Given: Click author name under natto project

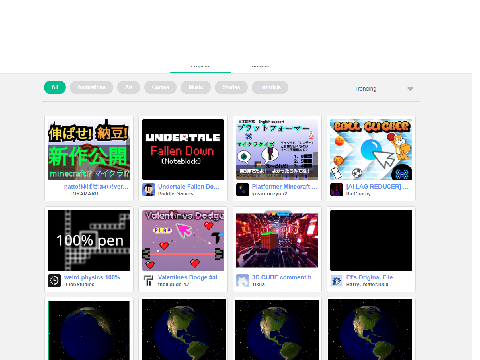Looking at the screenshot, I should [x=85, y=194].
